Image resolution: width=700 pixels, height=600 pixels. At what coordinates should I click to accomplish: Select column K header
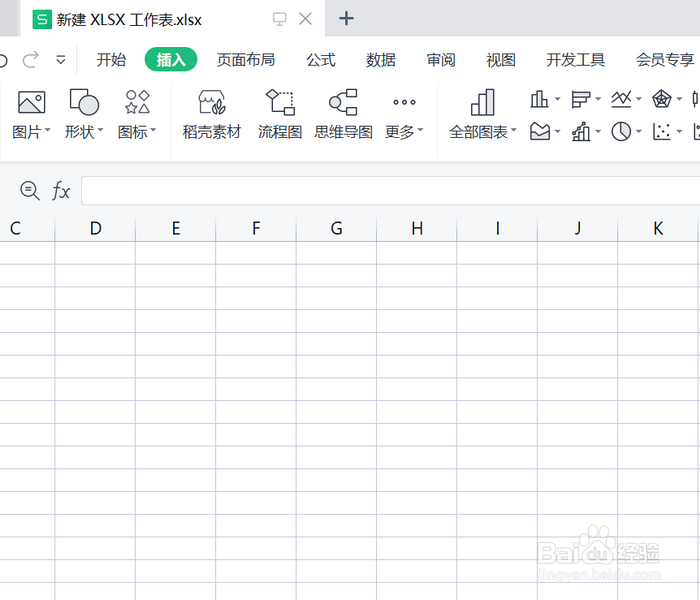point(658,229)
